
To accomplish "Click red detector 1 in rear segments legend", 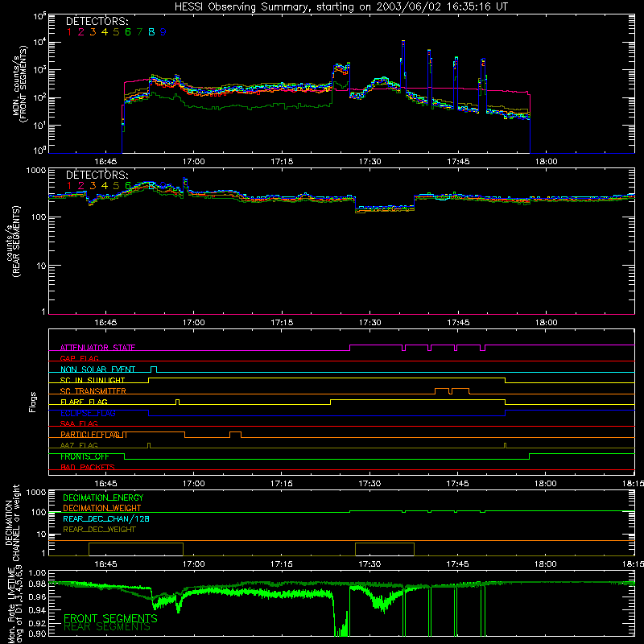I will pos(69,186).
